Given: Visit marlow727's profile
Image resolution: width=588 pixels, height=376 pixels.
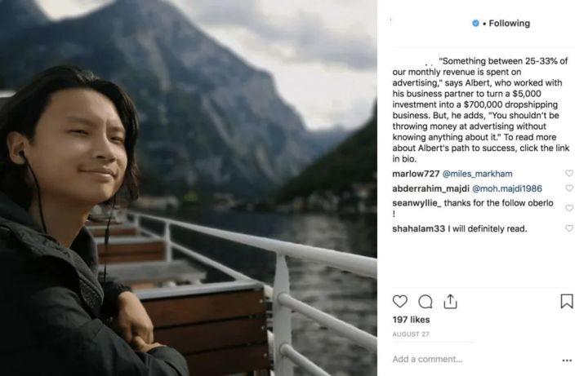Looking at the screenshot, I should tap(416, 174).
